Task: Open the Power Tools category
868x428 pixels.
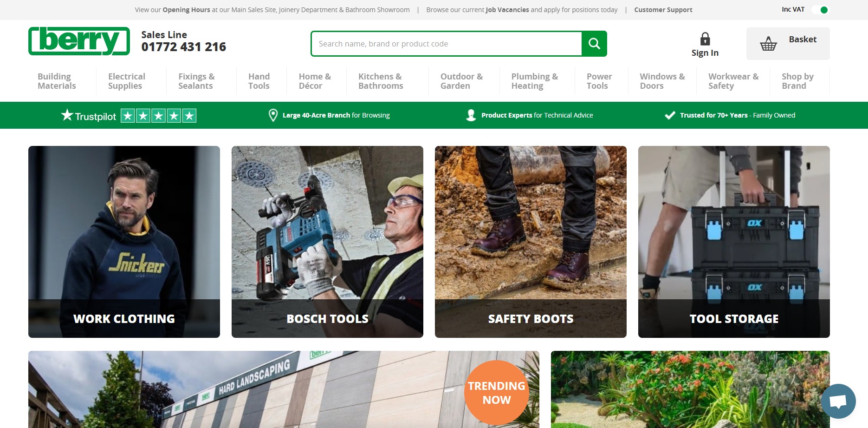Action: coord(599,81)
